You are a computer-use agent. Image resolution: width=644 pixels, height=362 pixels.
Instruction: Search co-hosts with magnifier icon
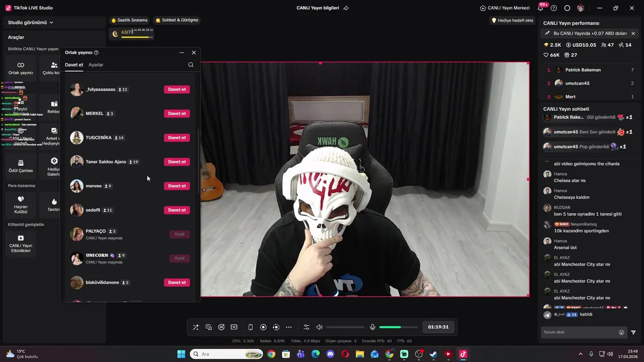(x=191, y=65)
